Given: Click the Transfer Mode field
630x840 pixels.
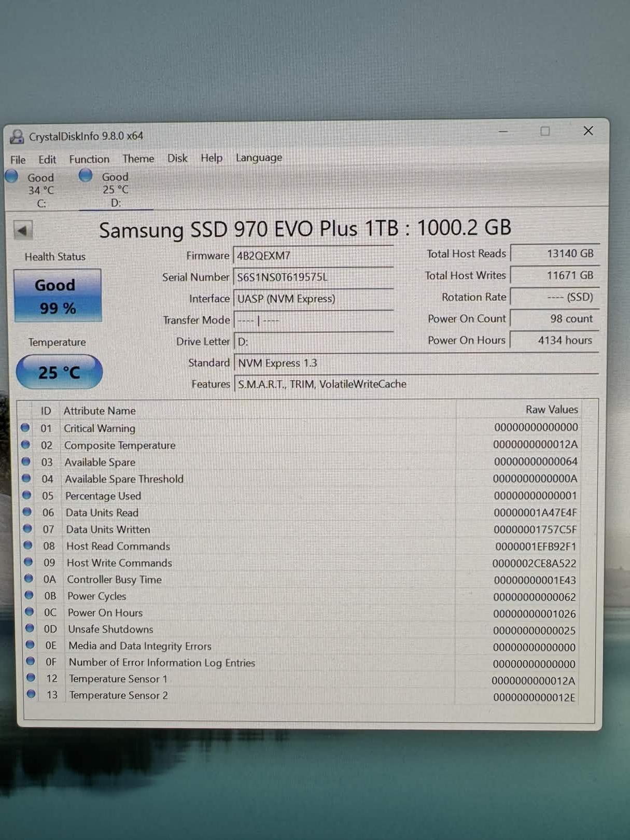Looking at the screenshot, I should [313, 320].
